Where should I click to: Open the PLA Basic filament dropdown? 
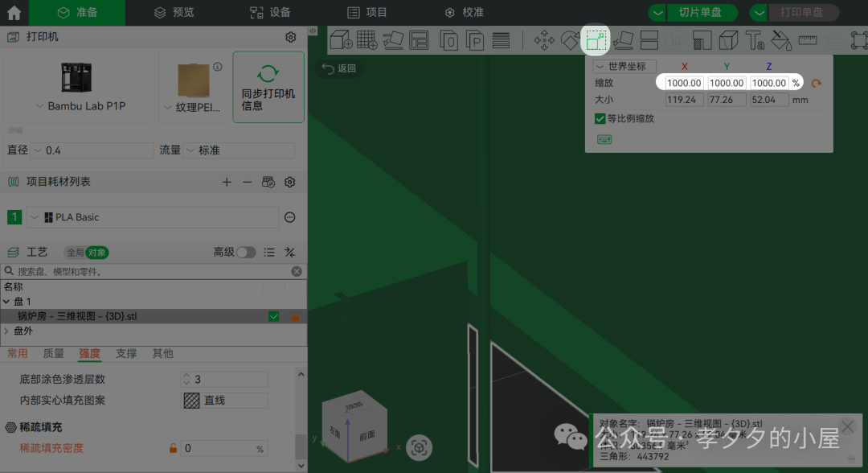point(153,217)
